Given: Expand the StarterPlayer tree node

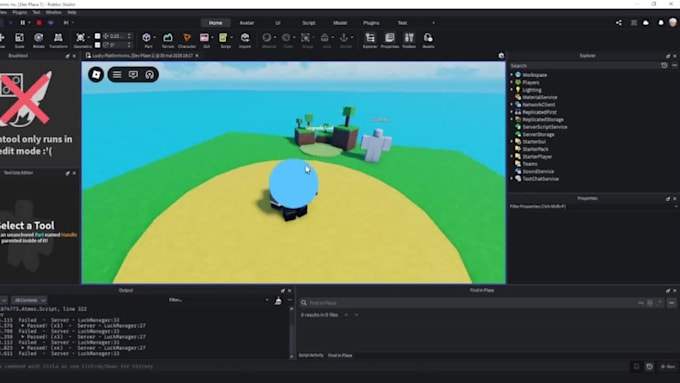Looking at the screenshot, I should 512,157.
